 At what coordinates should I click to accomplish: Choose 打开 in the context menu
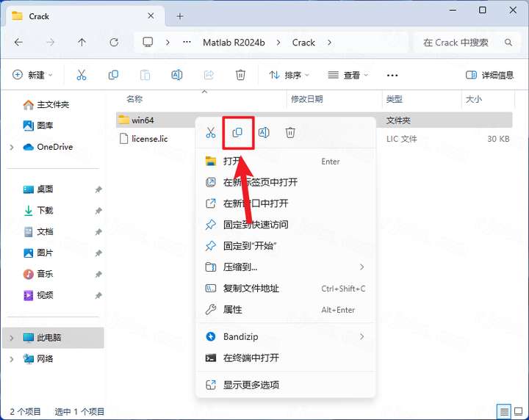click(285, 162)
